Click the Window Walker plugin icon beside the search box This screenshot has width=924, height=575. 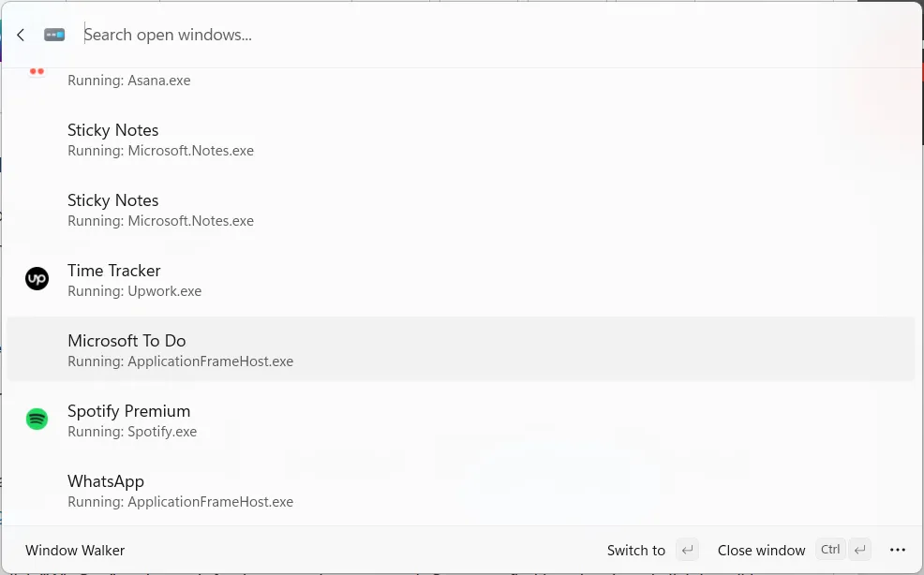click(54, 34)
